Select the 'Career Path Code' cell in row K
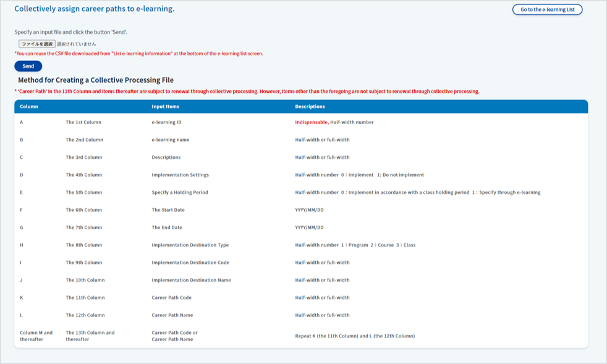Screen dimensions: 607x364 pos(171,297)
